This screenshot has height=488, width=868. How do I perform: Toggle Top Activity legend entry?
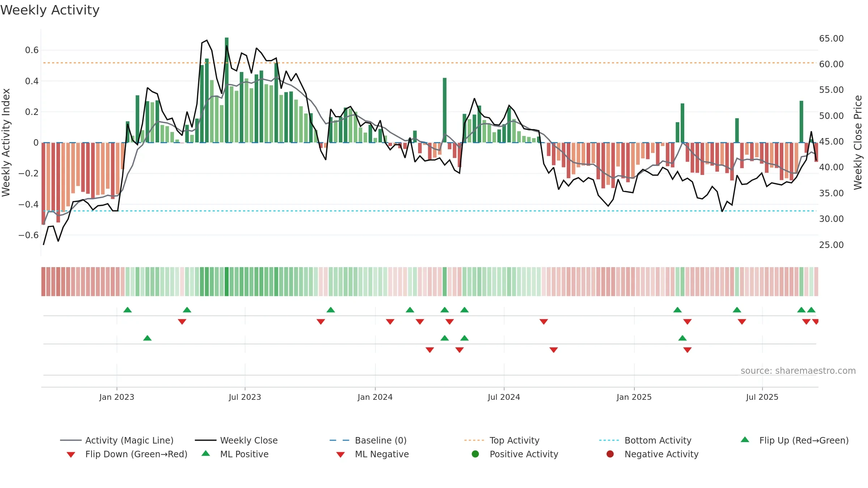pos(502,440)
